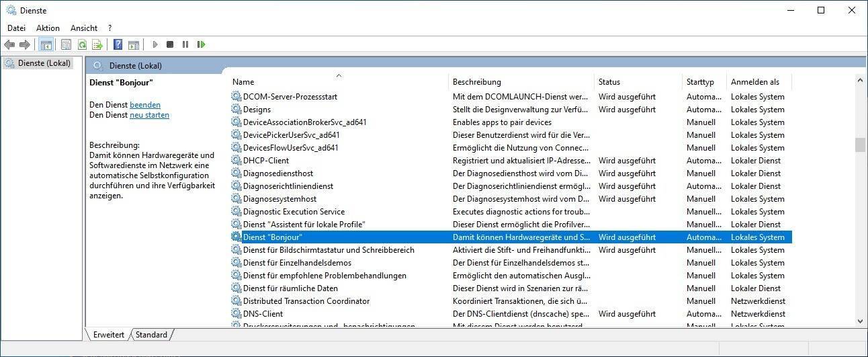Click the "beenden" link for Bonjour
The image size is (868, 357).
(144, 105)
